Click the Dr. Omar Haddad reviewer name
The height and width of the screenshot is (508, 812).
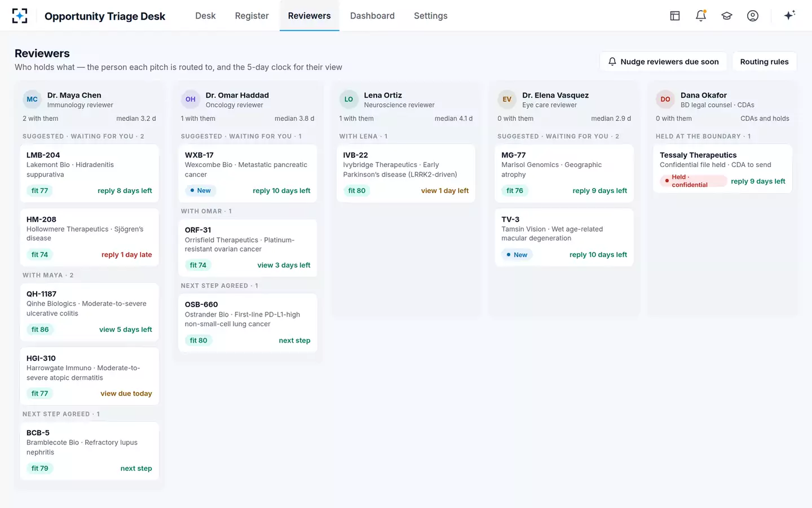coord(237,95)
